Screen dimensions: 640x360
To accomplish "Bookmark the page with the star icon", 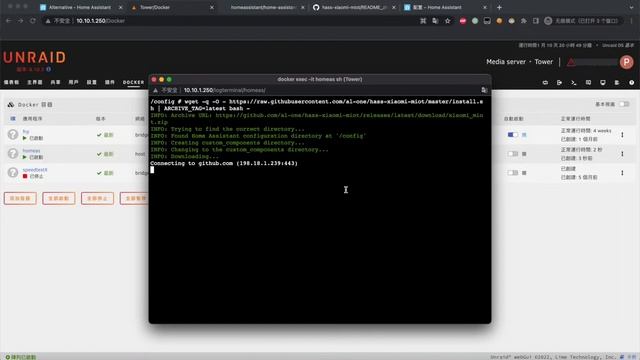I will [x=448, y=21].
